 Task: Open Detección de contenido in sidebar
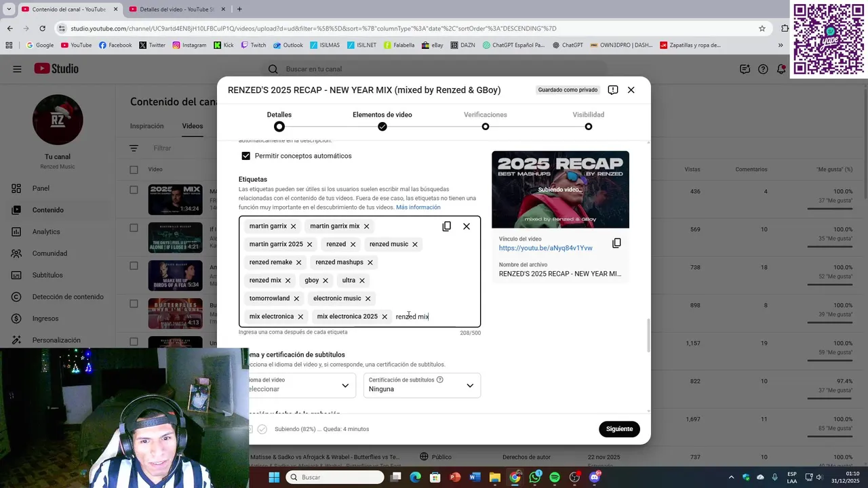[x=68, y=297]
